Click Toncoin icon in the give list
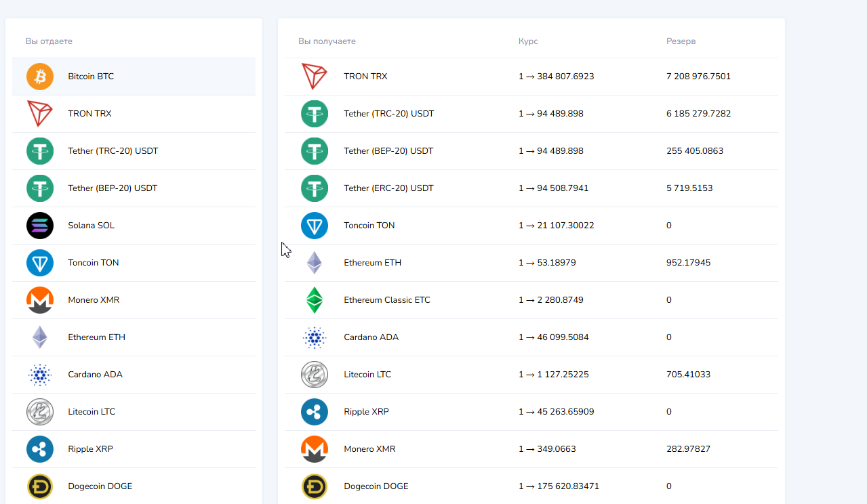867x504 pixels. coord(40,263)
